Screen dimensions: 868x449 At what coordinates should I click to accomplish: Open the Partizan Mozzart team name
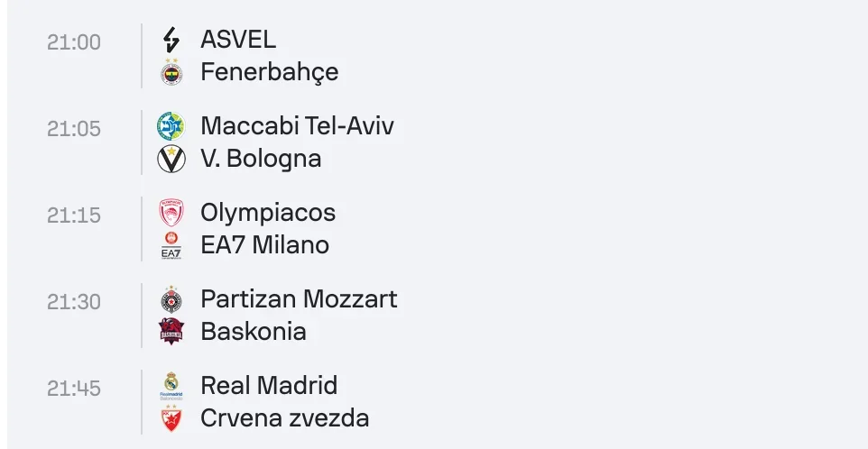(x=299, y=299)
